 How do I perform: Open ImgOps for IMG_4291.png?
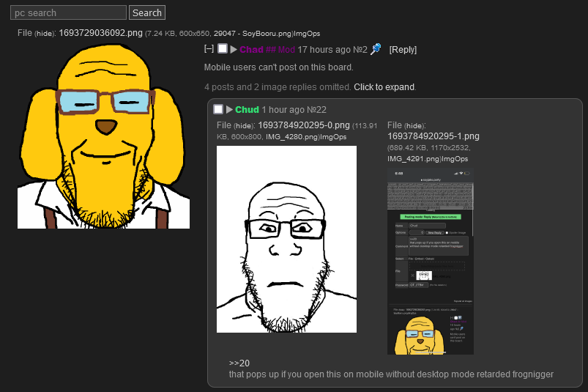[x=455, y=159]
